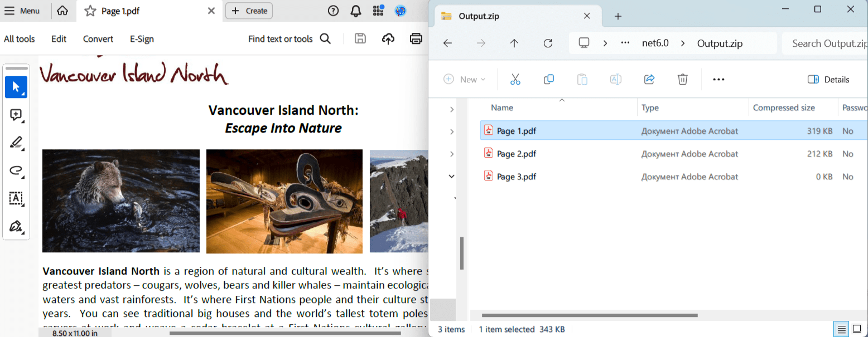The height and width of the screenshot is (337, 868).
Task: Switch Explorer to large thumbnails view
Action: click(x=856, y=329)
